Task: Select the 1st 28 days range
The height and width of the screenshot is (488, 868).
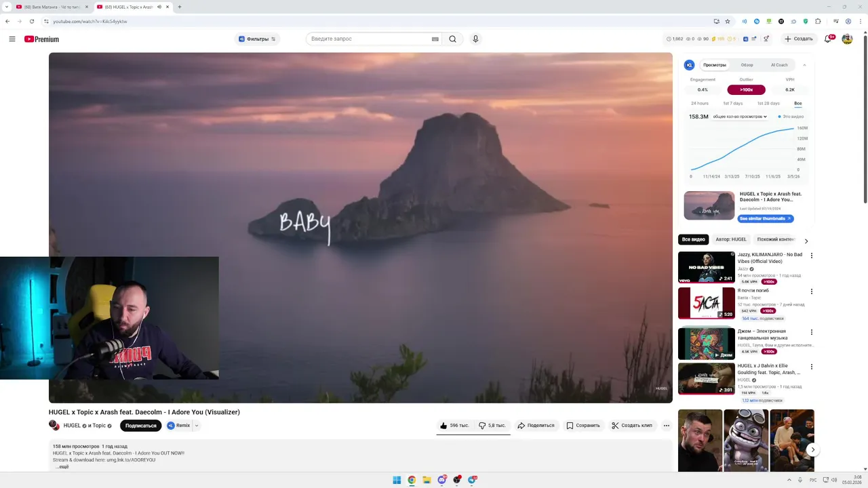Action: [768, 104]
